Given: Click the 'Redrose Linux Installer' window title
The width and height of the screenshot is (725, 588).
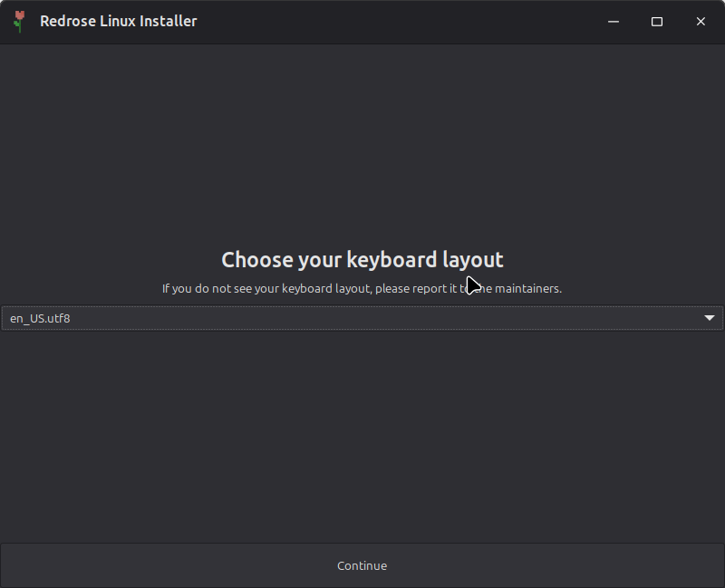Looking at the screenshot, I should [x=118, y=21].
